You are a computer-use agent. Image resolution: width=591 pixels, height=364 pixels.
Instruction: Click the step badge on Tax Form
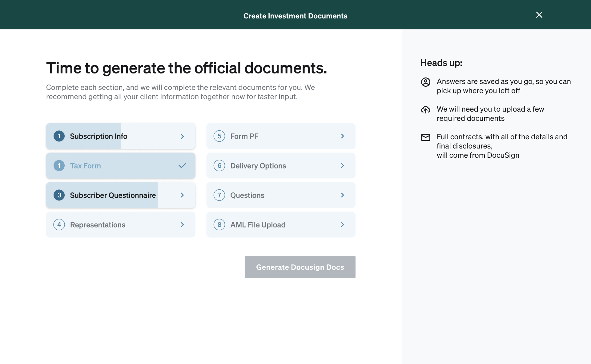(x=59, y=166)
